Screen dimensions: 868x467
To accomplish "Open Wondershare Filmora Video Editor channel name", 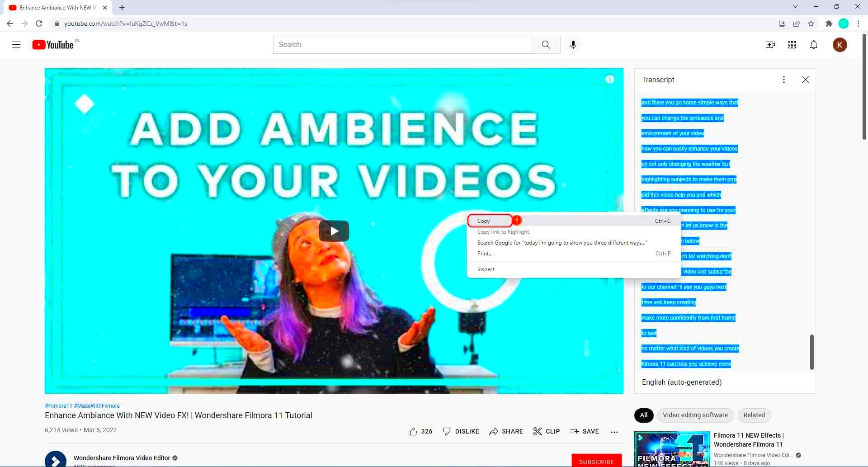I will [122, 458].
